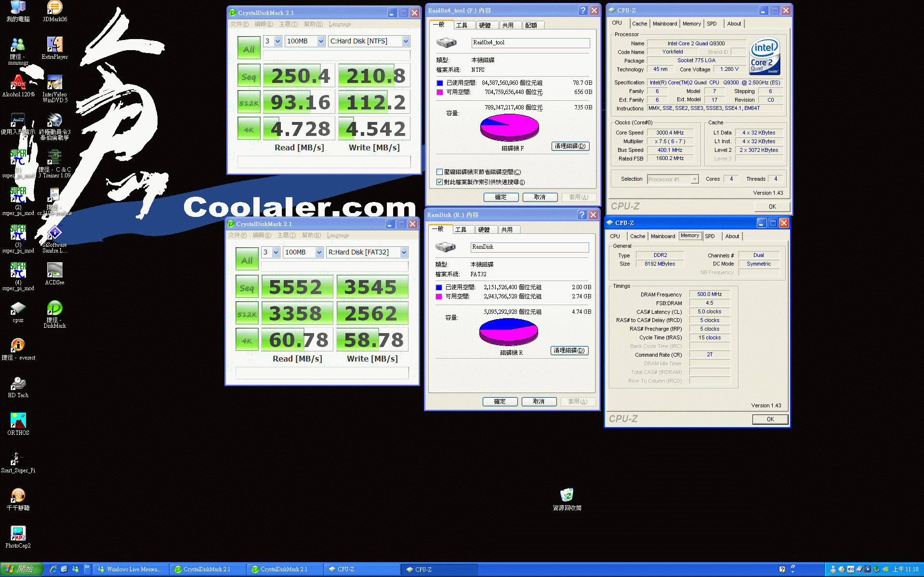Launch the DiskMark desktop shortcut
Image resolution: width=924 pixels, height=577 pixels.
click(x=54, y=314)
